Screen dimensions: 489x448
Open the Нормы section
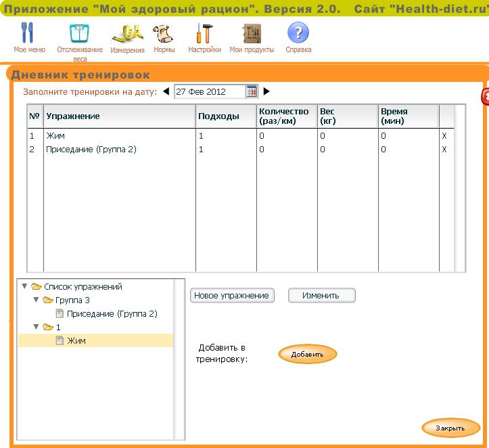(x=164, y=37)
